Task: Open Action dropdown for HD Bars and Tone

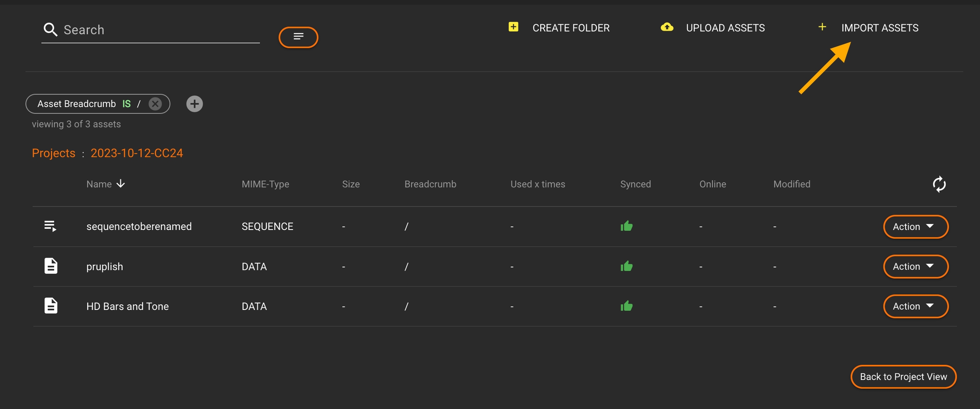Action: click(915, 306)
